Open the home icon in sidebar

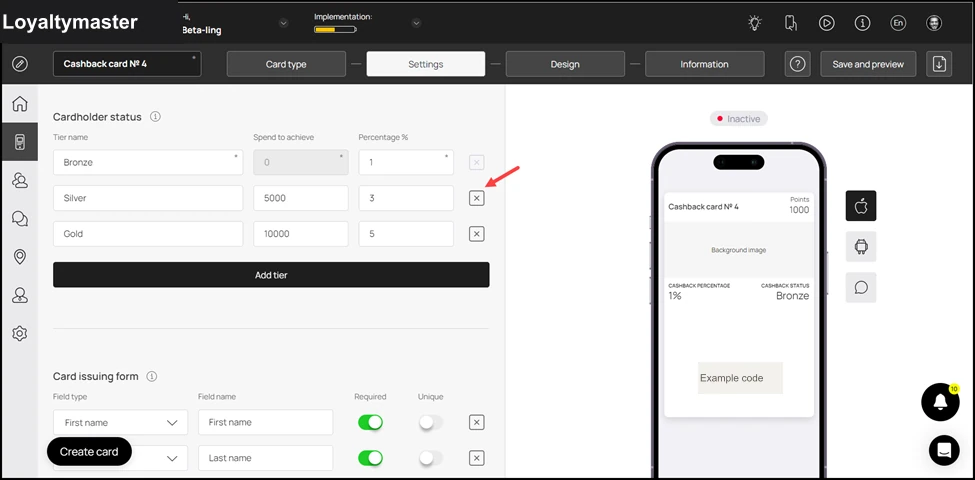(20, 103)
